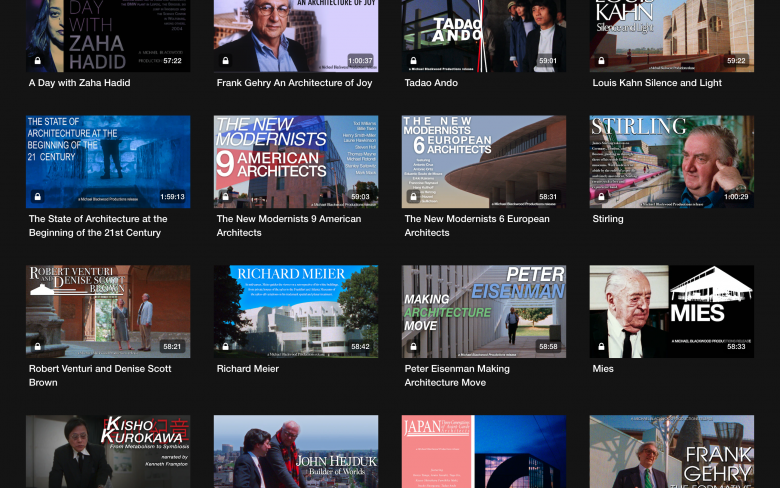Click lock icon on Zaha Hadid video

(38, 61)
